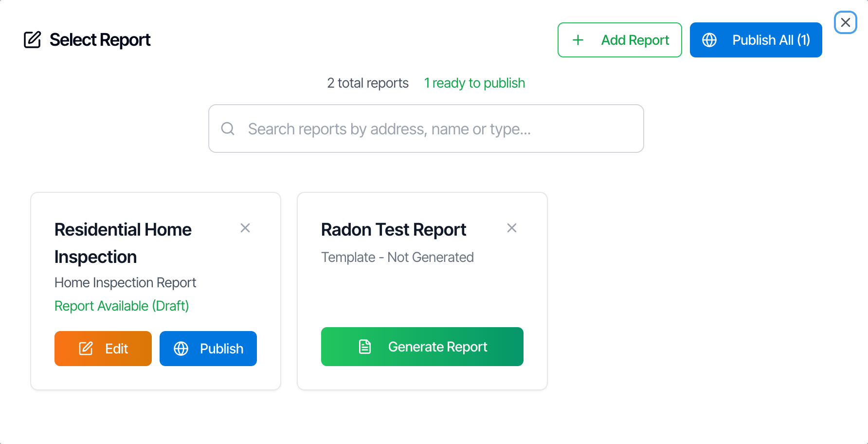The width and height of the screenshot is (868, 444).
Task: Click the 'Residential Home Inspection' title
Action: pyautogui.click(x=123, y=243)
